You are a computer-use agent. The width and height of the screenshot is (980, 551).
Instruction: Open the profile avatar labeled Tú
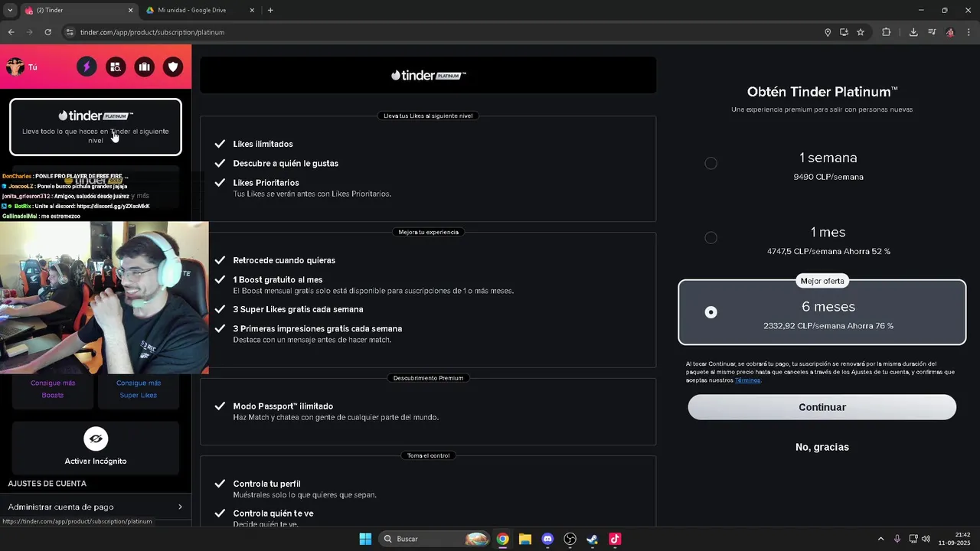15,67
